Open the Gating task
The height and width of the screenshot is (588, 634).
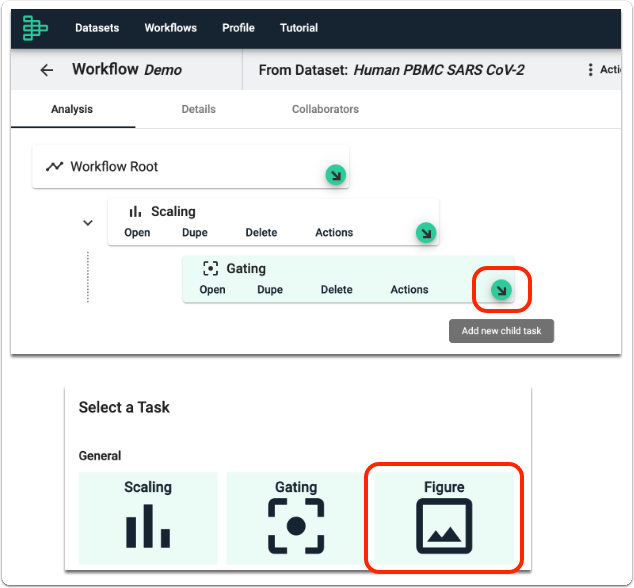(x=212, y=290)
